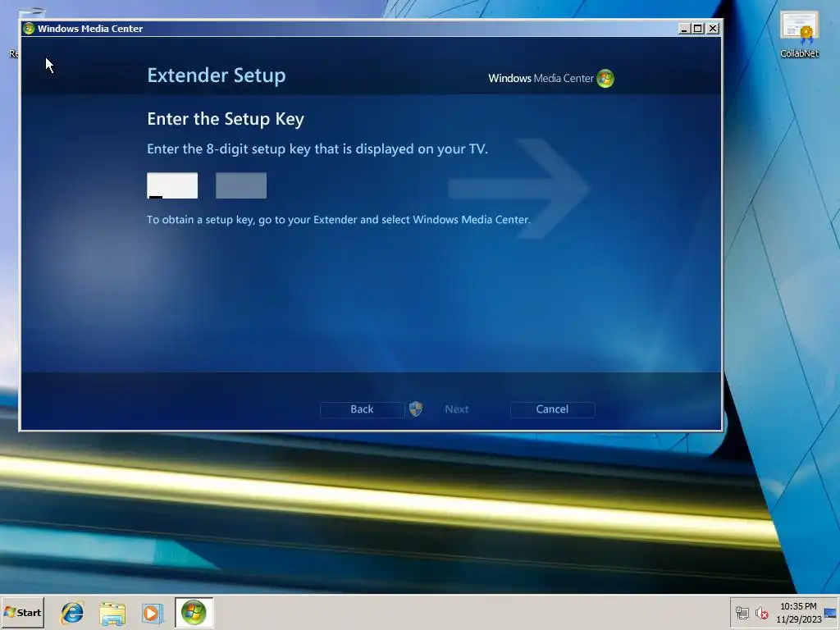This screenshot has height=630, width=840.
Task: Click the Windows Media Center logo orb
Action: tap(605, 78)
